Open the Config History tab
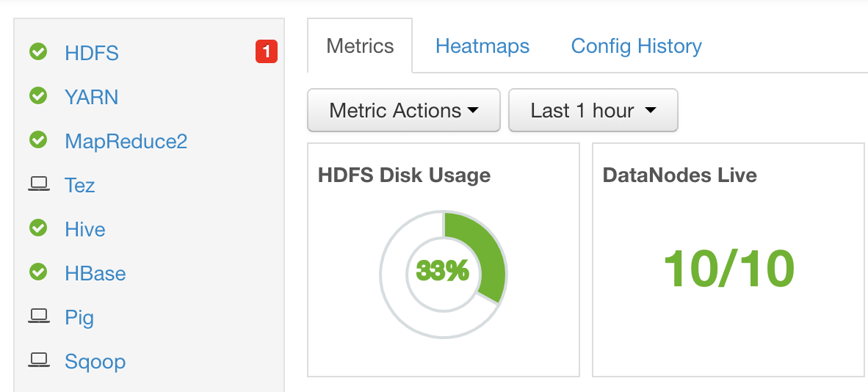 (x=636, y=46)
